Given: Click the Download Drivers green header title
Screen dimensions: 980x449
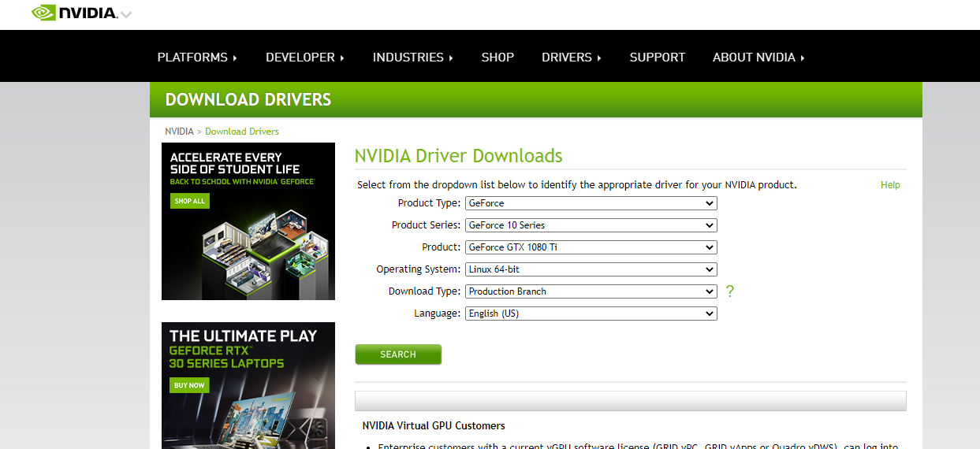Looking at the screenshot, I should pos(248,100).
